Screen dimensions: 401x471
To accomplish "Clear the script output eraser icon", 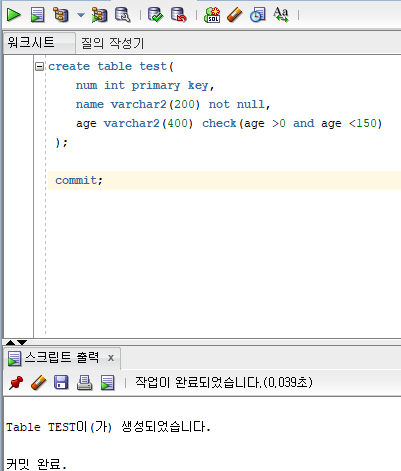I will [x=38, y=382].
